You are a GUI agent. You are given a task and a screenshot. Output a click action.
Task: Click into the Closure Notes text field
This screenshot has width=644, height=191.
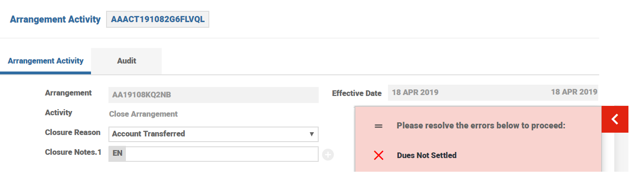(x=222, y=154)
